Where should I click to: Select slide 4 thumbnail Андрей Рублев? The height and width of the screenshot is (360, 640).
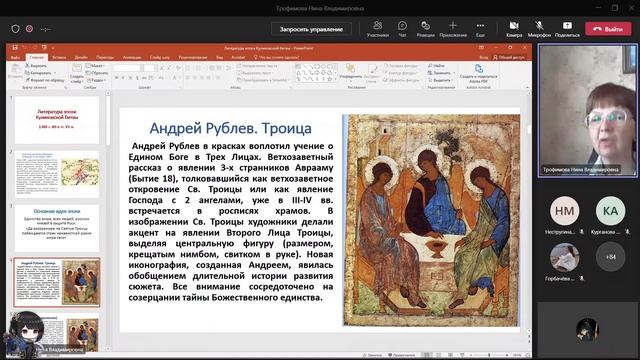tap(57, 282)
